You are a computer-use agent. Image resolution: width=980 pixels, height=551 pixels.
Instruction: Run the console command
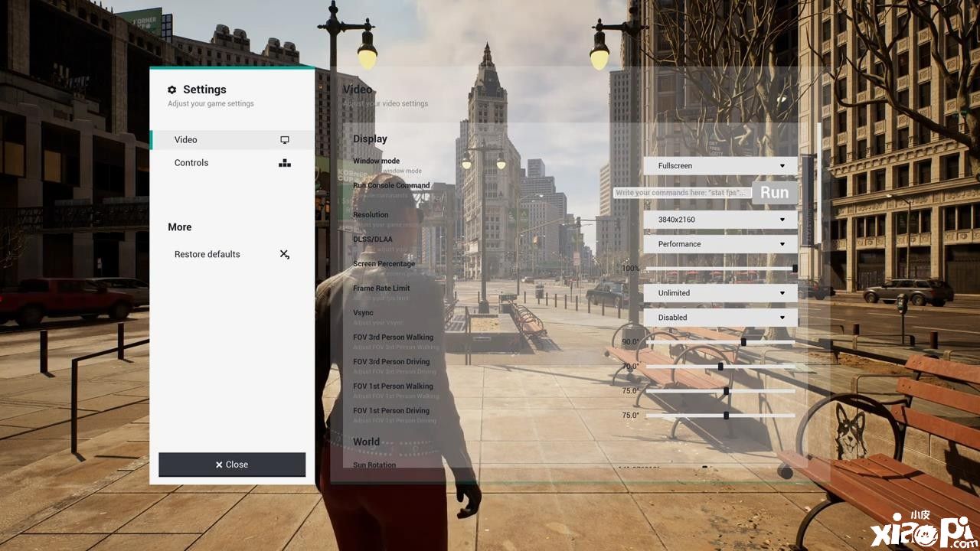775,193
